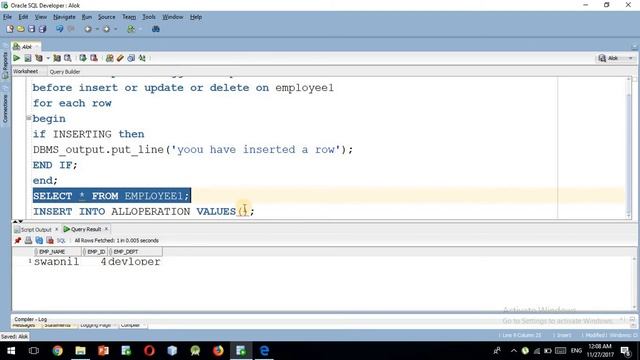
Task: Click the Forward navigation arrow icon
Action: 107,29
